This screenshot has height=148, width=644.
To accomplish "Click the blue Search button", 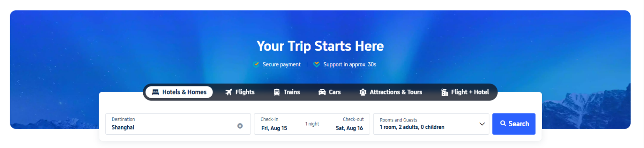I will (514, 124).
